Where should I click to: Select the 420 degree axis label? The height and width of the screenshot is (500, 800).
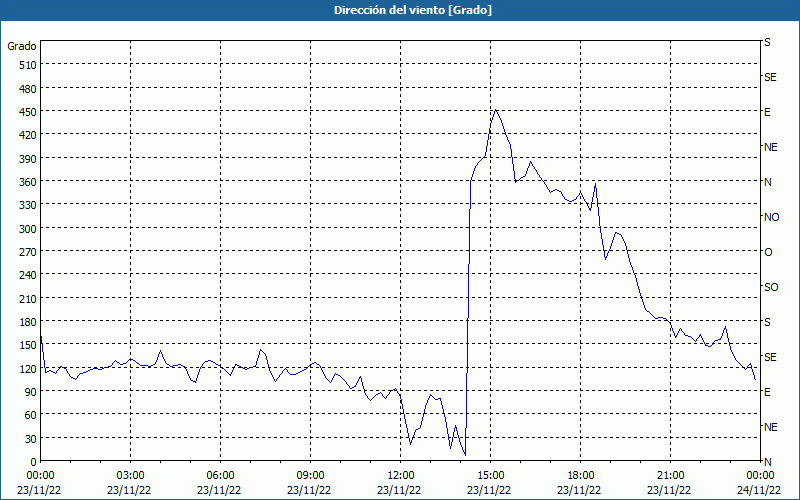pyautogui.click(x=28, y=135)
